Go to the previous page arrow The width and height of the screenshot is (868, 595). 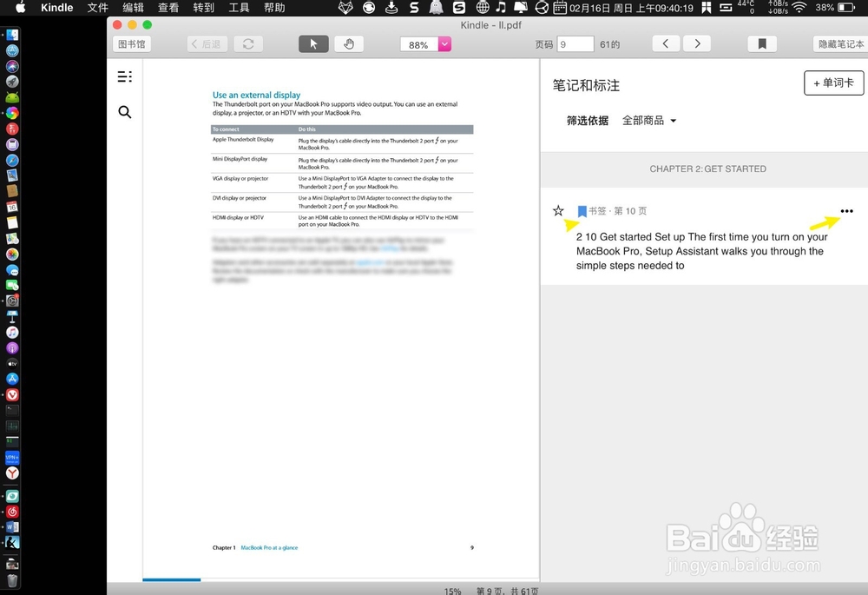(x=666, y=43)
